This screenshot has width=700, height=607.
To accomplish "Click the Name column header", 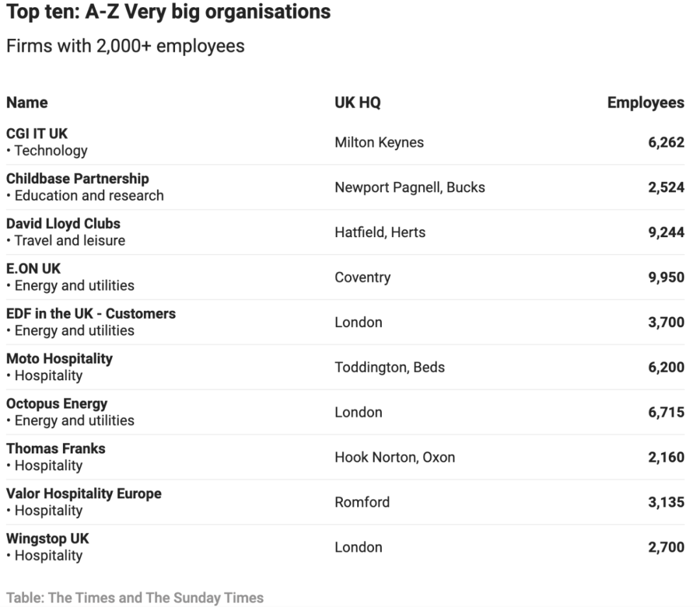I will [27, 102].
